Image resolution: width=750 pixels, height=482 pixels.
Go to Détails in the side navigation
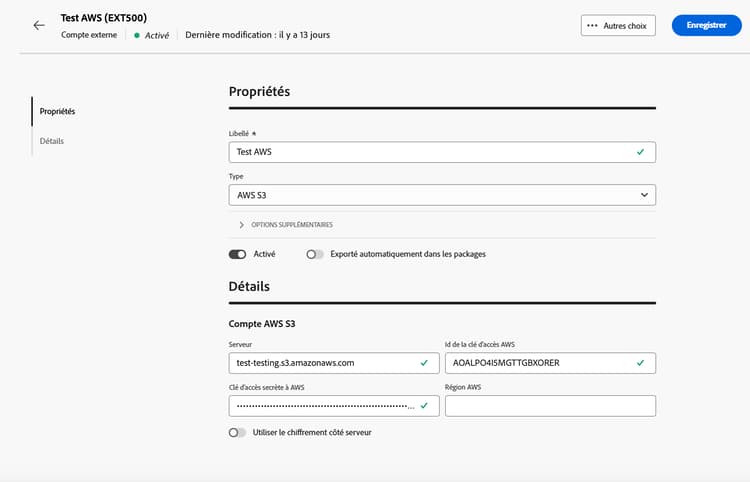[52, 141]
